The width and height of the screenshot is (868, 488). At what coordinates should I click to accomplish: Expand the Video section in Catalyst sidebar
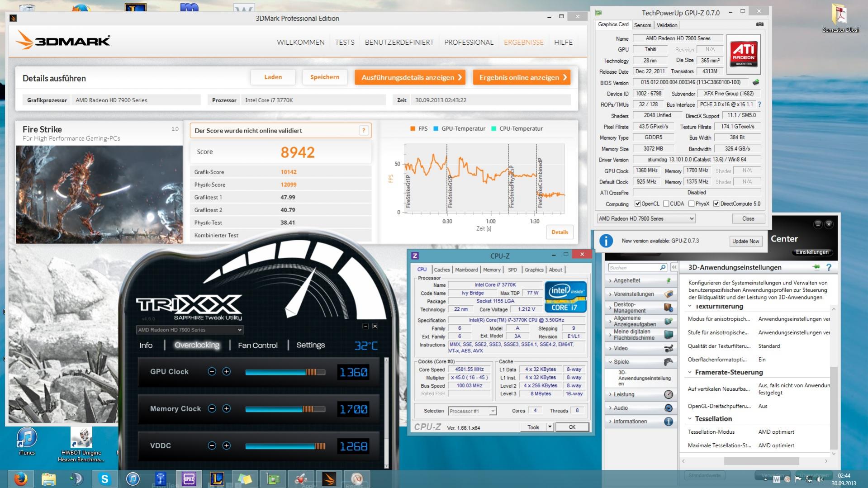coord(640,348)
